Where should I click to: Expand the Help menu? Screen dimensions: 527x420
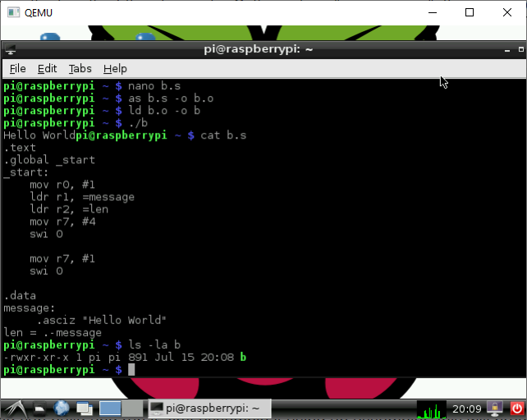coord(115,68)
